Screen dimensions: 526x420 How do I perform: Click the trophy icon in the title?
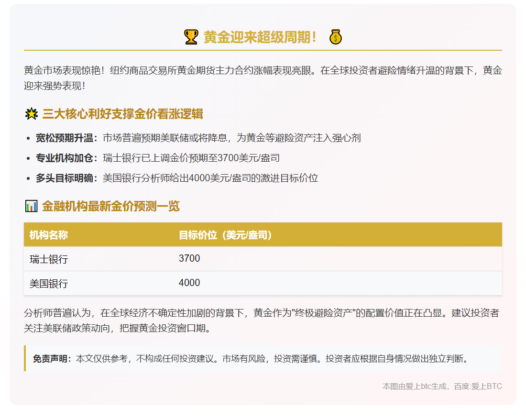[x=191, y=36]
